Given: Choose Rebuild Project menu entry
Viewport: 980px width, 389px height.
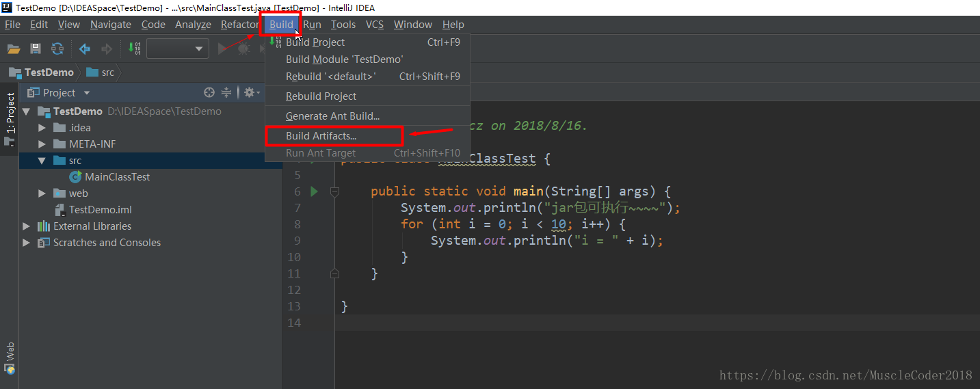Looking at the screenshot, I should point(367,96).
